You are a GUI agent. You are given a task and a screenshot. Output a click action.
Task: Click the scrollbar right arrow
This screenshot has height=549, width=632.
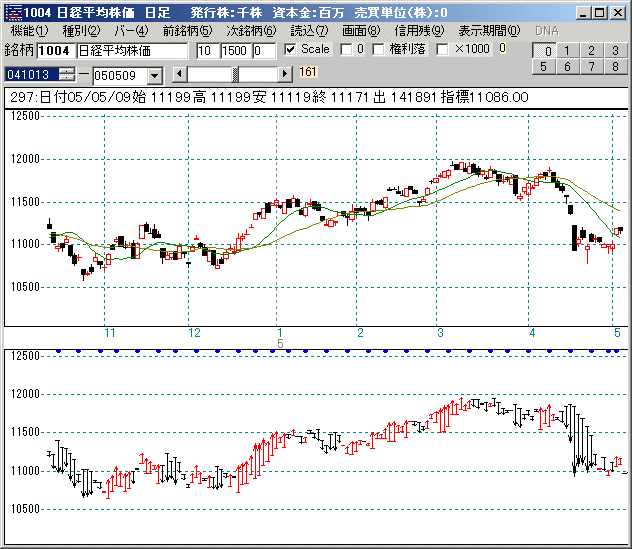tap(285, 74)
